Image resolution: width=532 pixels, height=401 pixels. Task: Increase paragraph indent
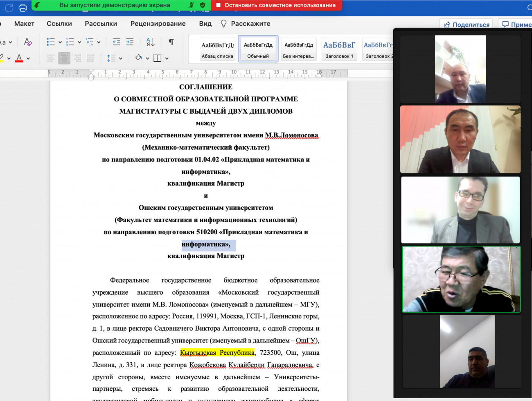(x=130, y=42)
